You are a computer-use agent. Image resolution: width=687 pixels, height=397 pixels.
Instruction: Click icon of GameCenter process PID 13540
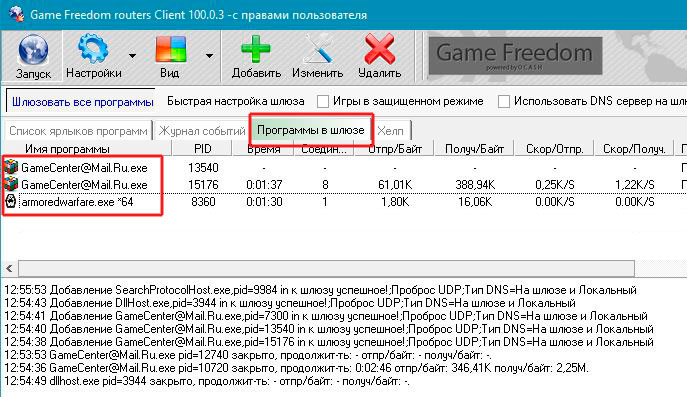[11, 167]
